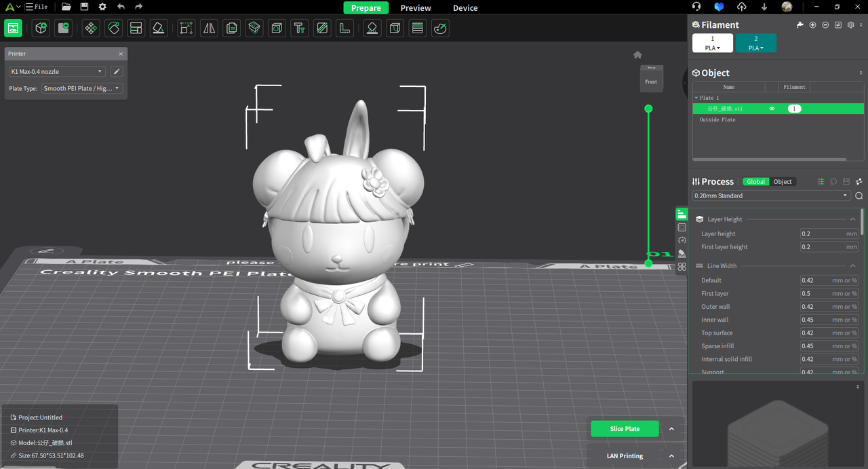Click the add filament plus icon

[812, 25]
